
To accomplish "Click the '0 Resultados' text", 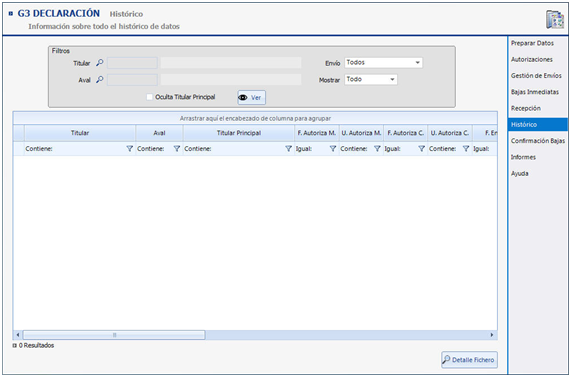I will click(36, 345).
